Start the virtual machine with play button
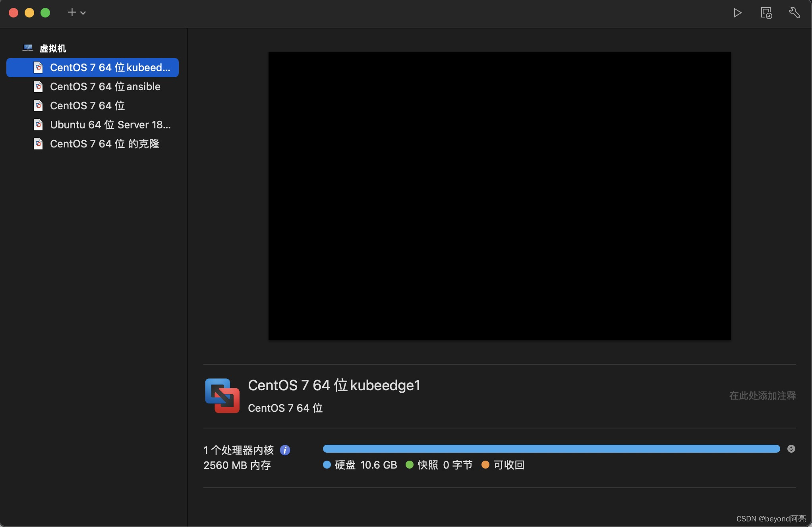This screenshot has height=527, width=812. [x=737, y=13]
